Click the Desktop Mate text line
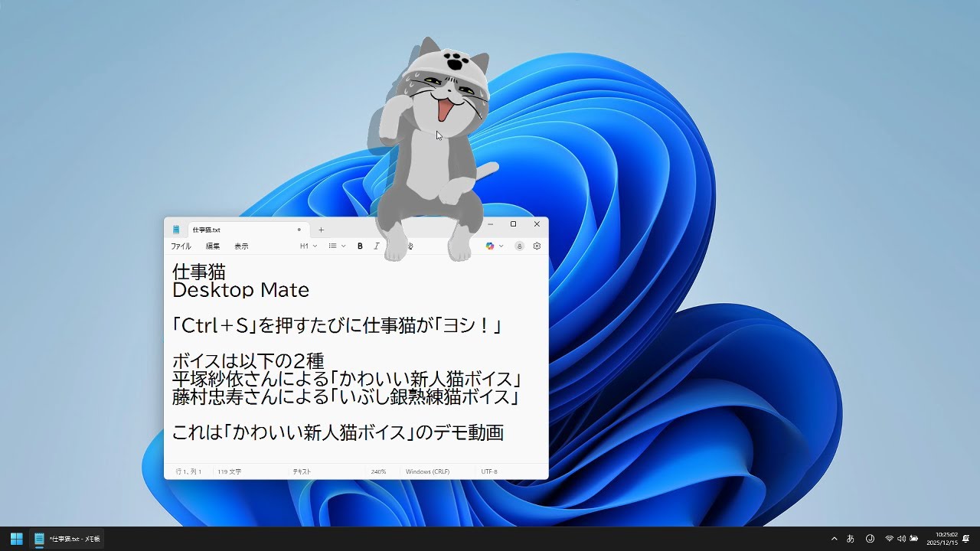The image size is (980, 551). [x=240, y=290]
